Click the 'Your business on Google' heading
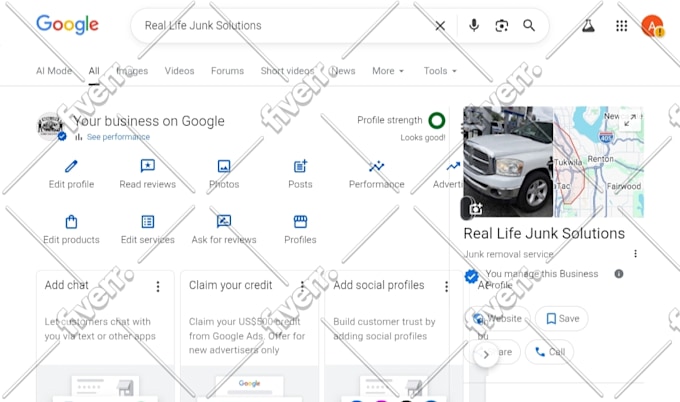680x402 pixels. [149, 121]
